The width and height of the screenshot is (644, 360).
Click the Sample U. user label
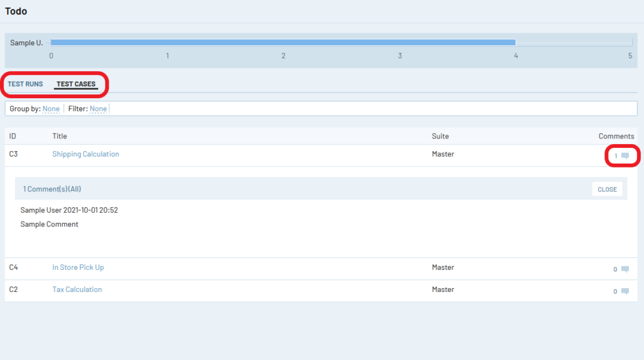(26, 43)
